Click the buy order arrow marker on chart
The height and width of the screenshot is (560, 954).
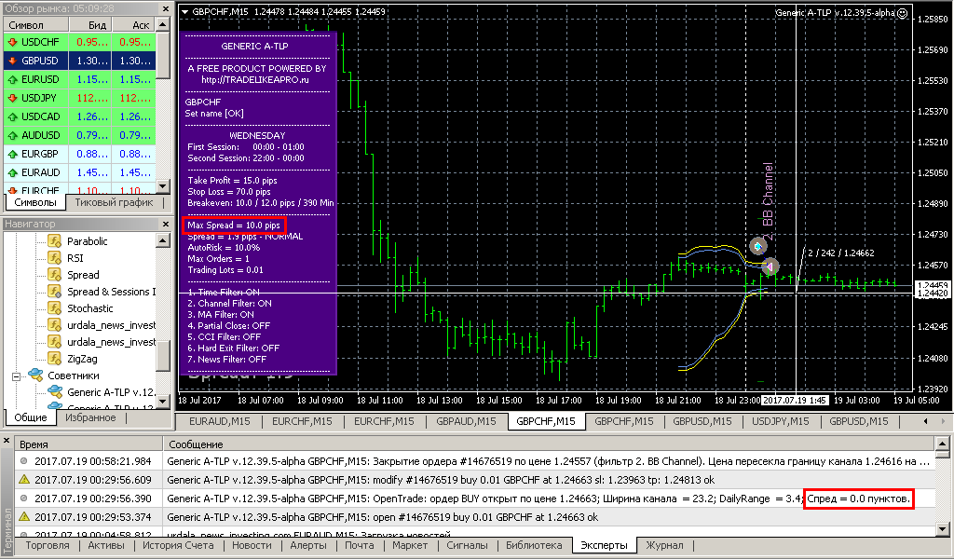[x=758, y=247]
